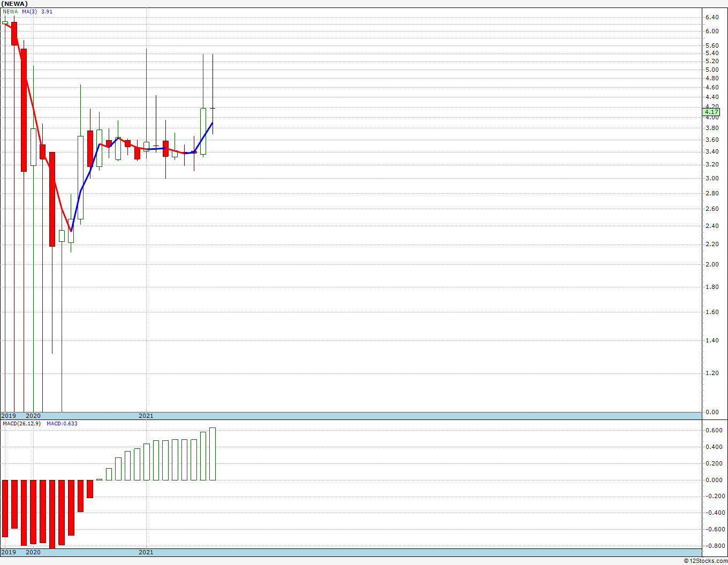
Task: Click the 2019 marker on price chart timeline
Action: (x=8, y=416)
